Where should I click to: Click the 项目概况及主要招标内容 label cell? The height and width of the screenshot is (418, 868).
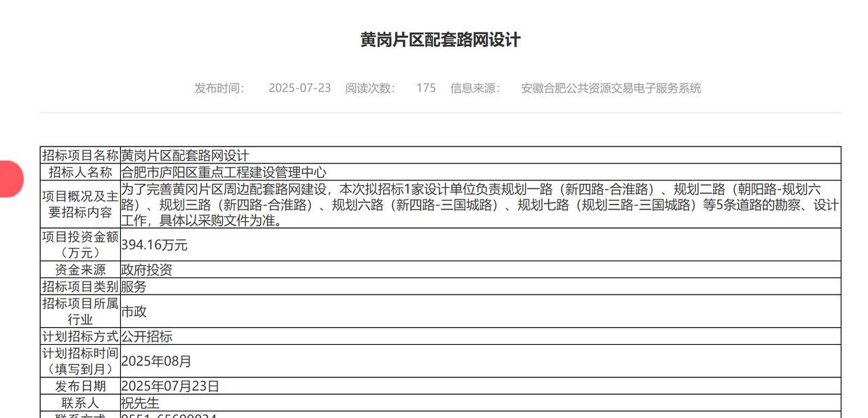80,204
